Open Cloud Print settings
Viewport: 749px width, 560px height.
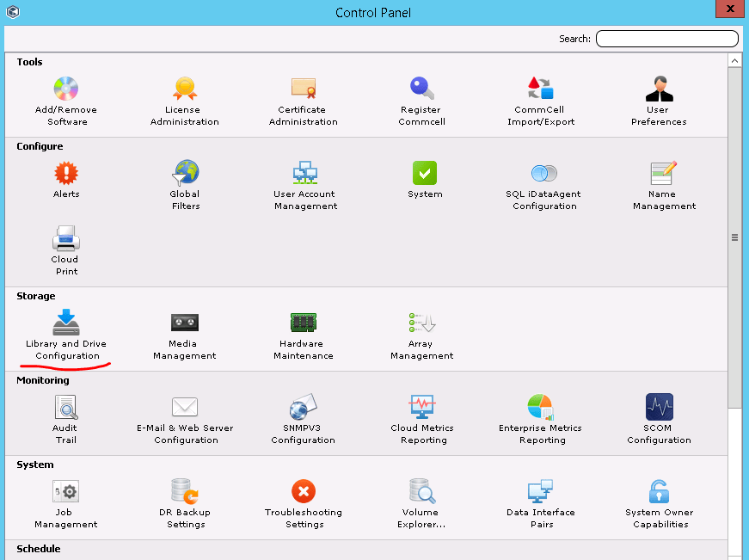pyautogui.click(x=65, y=248)
